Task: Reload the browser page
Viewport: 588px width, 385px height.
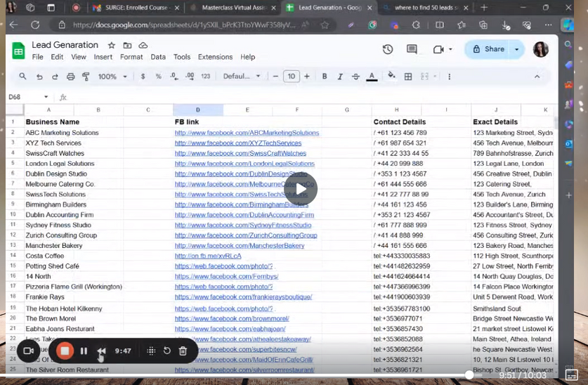Action: [35, 25]
